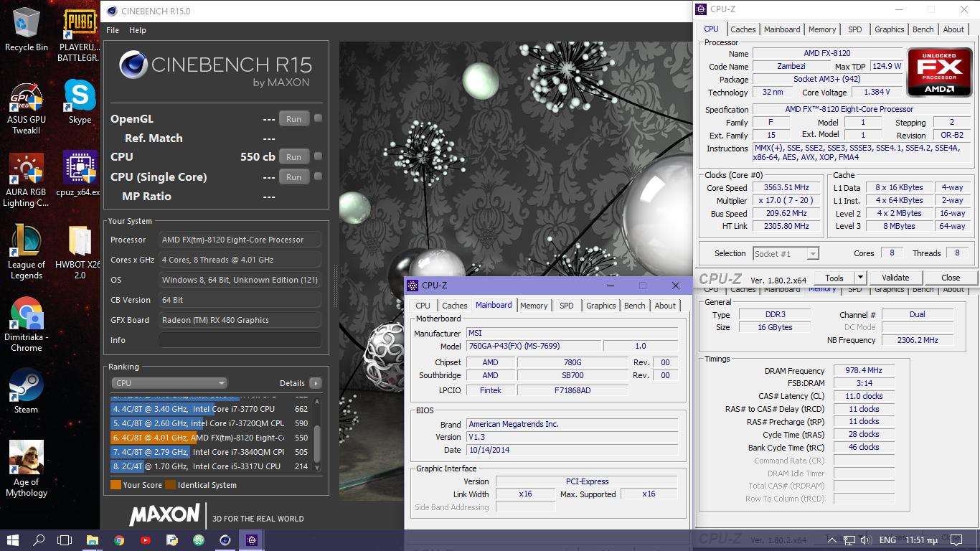Open Graphics tab in front CPU-Z window
The height and width of the screenshot is (551, 980).
click(601, 306)
